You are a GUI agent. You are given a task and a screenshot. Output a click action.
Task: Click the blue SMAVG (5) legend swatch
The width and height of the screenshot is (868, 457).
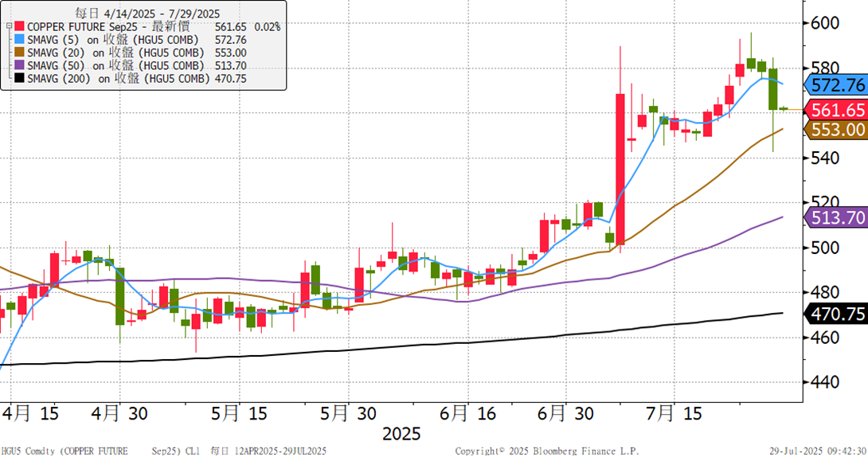19,40
